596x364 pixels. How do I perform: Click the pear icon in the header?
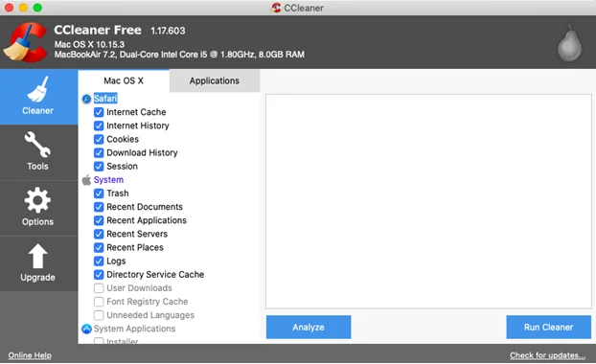(569, 44)
